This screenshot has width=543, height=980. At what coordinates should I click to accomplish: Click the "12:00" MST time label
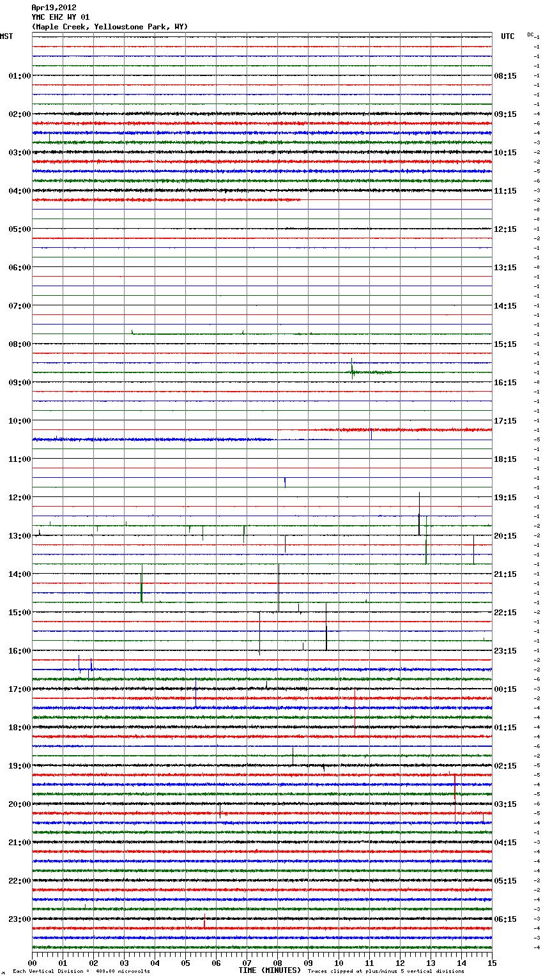(20, 498)
